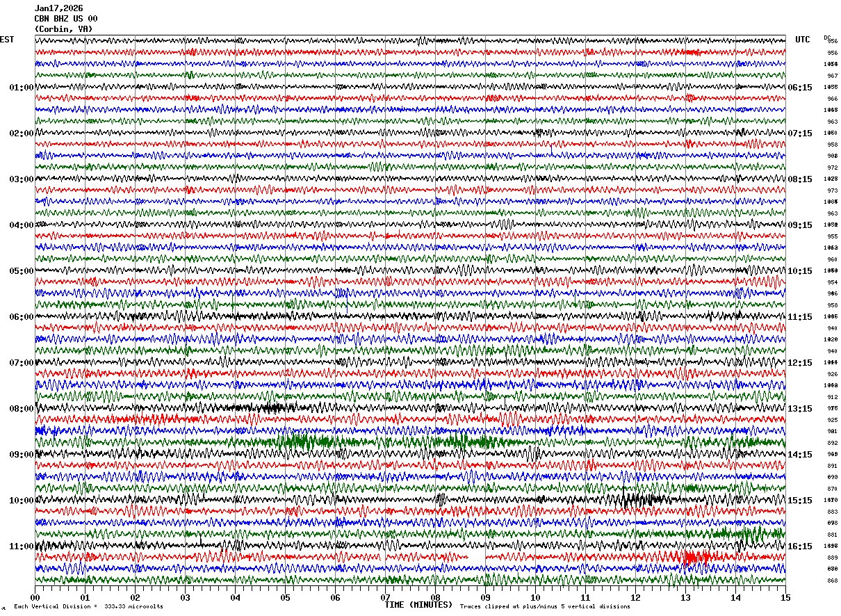Click the DC offset value '972'
841x616 pixels.
tap(832, 168)
